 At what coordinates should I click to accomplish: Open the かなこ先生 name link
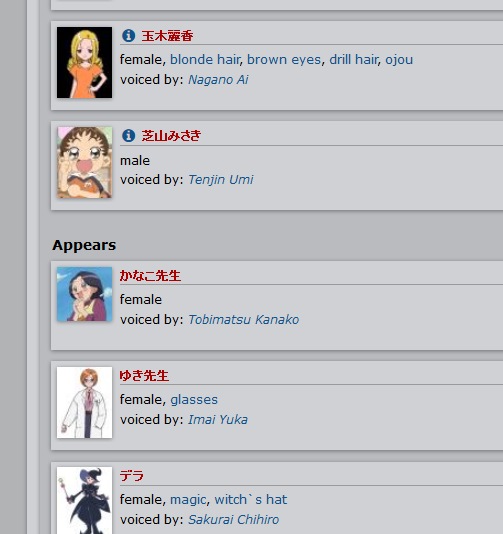tap(150, 276)
